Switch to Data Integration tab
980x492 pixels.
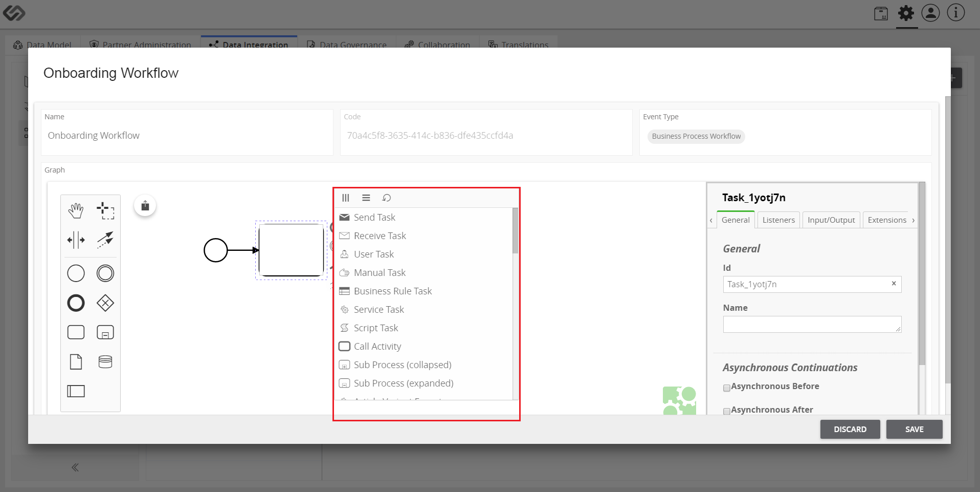coord(249,44)
